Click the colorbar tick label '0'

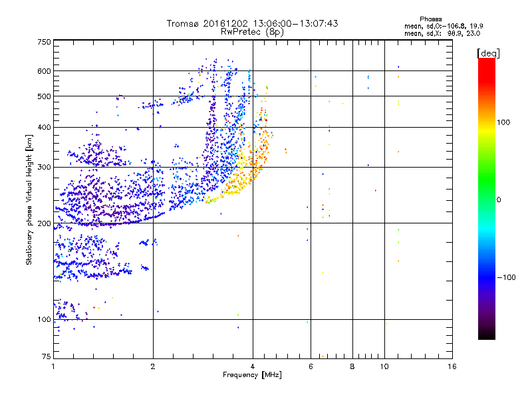pyautogui.click(x=499, y=200)
